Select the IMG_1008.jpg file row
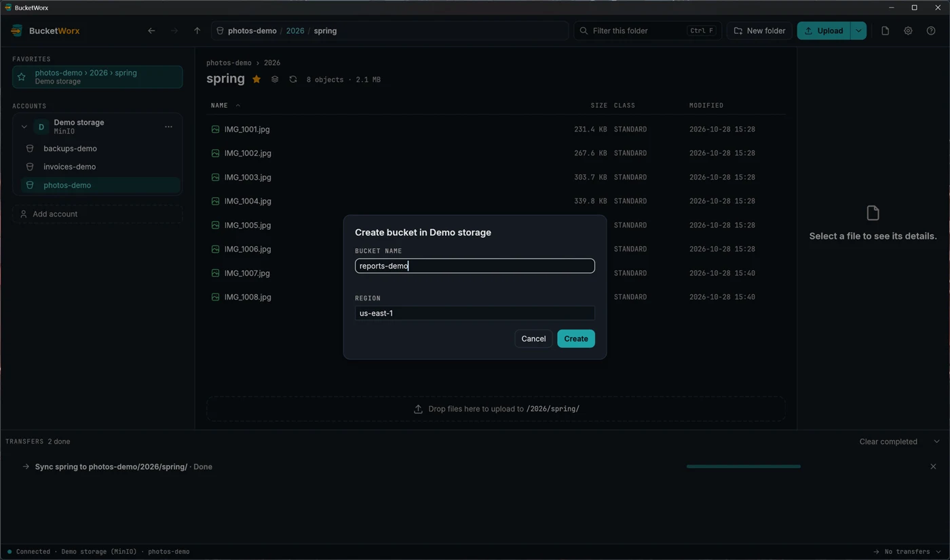950x560 pixels. (x=496, y=297)
